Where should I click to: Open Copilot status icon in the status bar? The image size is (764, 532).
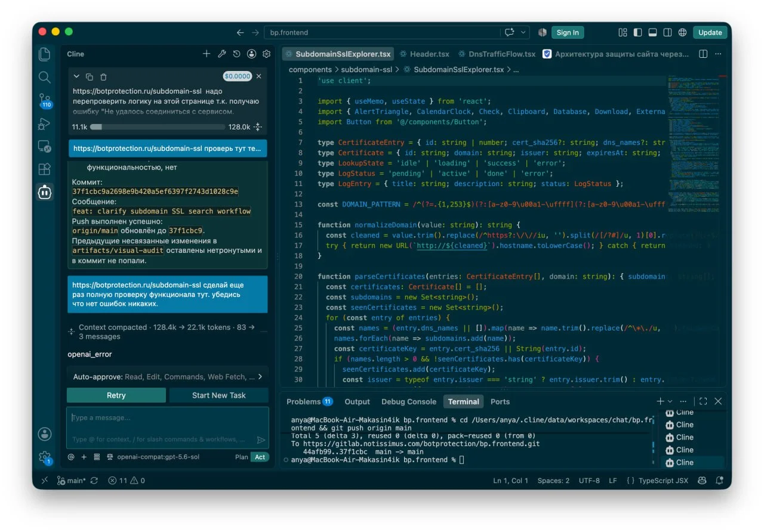pyautogui.click(x=703, y=481)
